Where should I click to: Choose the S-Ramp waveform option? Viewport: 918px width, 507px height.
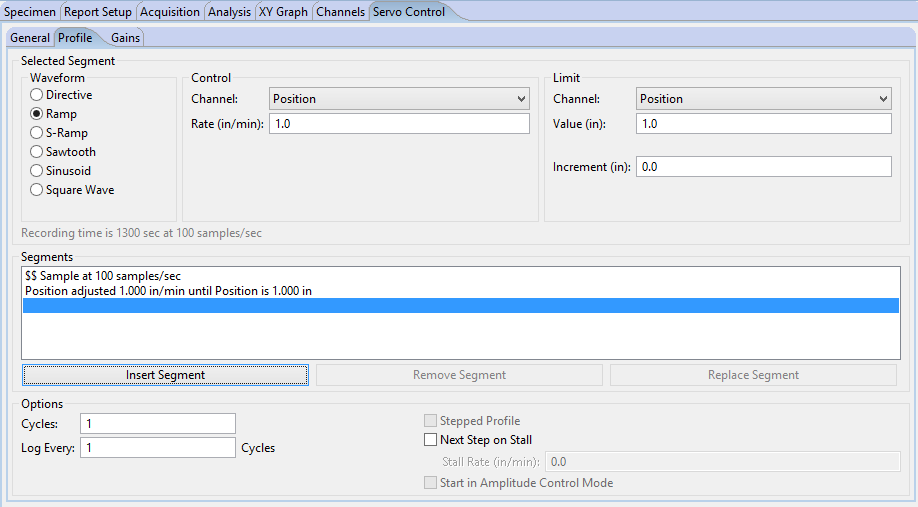coord(37,133)
